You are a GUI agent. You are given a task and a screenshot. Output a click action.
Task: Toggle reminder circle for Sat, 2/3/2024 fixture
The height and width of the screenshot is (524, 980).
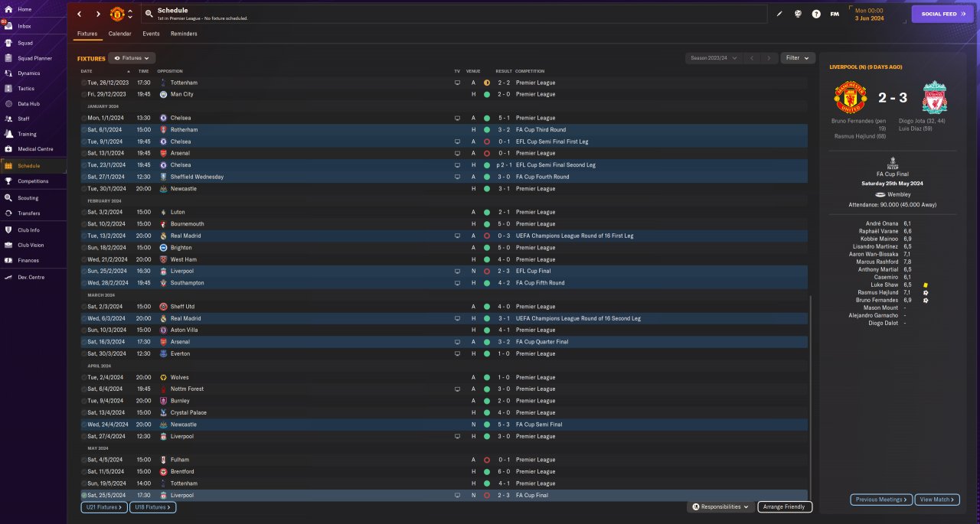coord(83,307)
